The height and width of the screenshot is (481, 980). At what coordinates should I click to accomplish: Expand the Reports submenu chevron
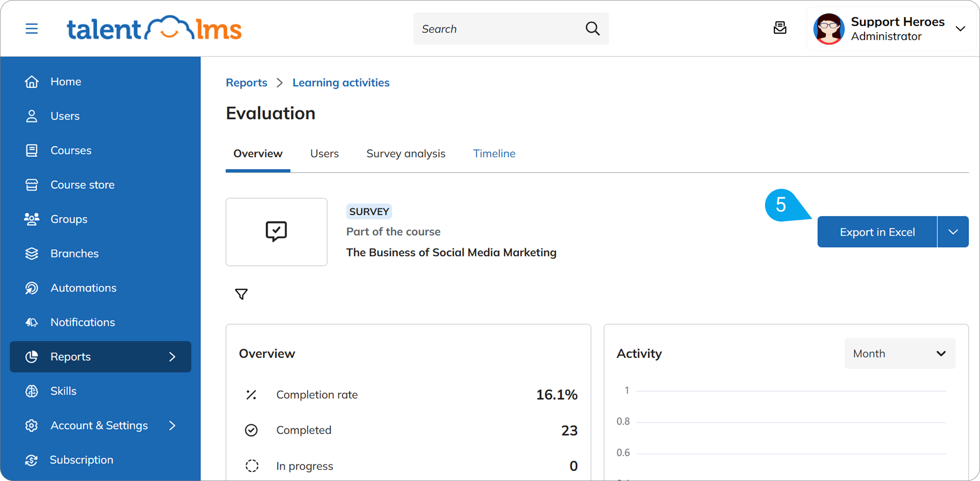[x=172, y=357]
